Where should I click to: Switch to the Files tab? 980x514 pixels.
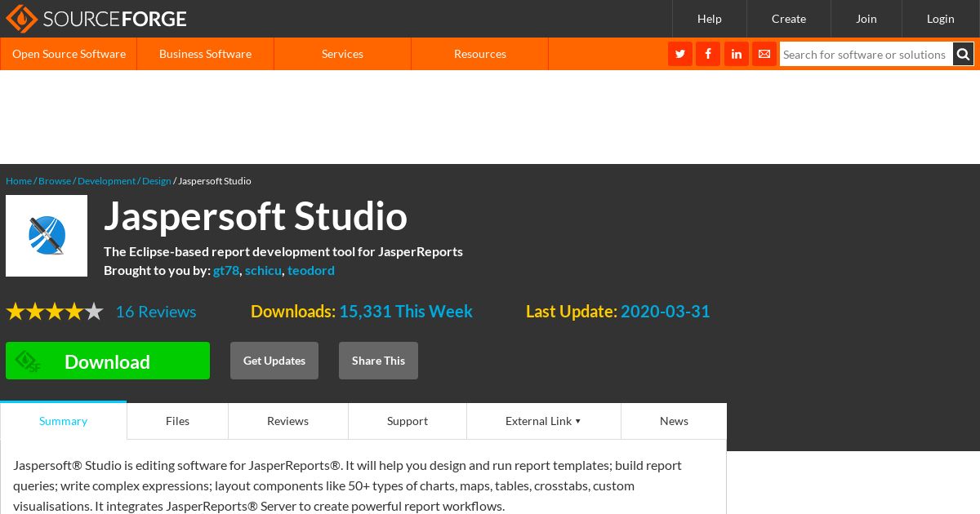(177, 421)
